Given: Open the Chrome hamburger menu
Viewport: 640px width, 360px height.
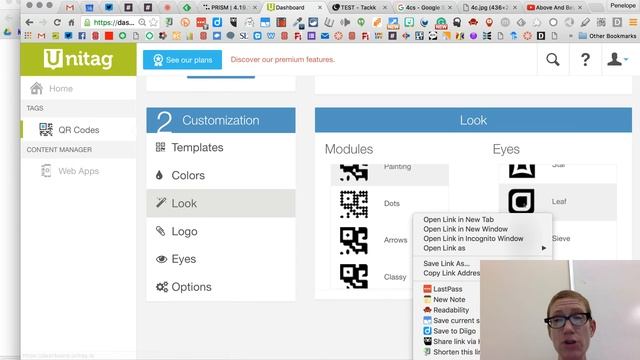Looking at the screenshot, I should tap(632, 22).
